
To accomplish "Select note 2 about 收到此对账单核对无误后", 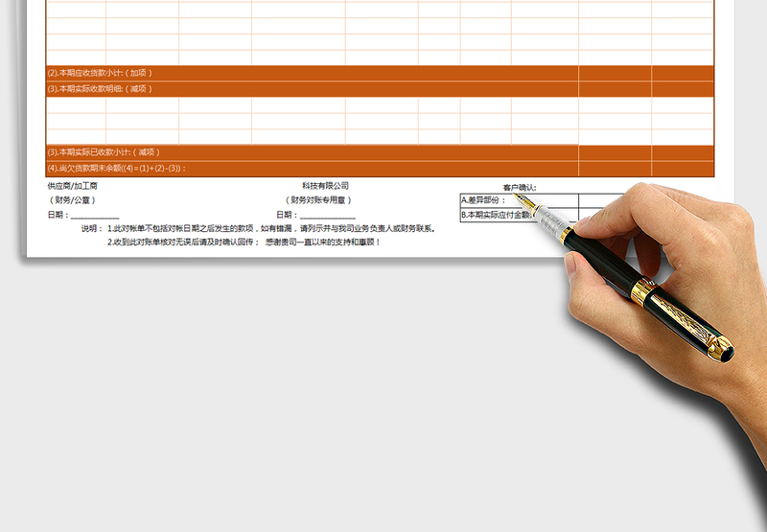I will click(x=244, y=243).
